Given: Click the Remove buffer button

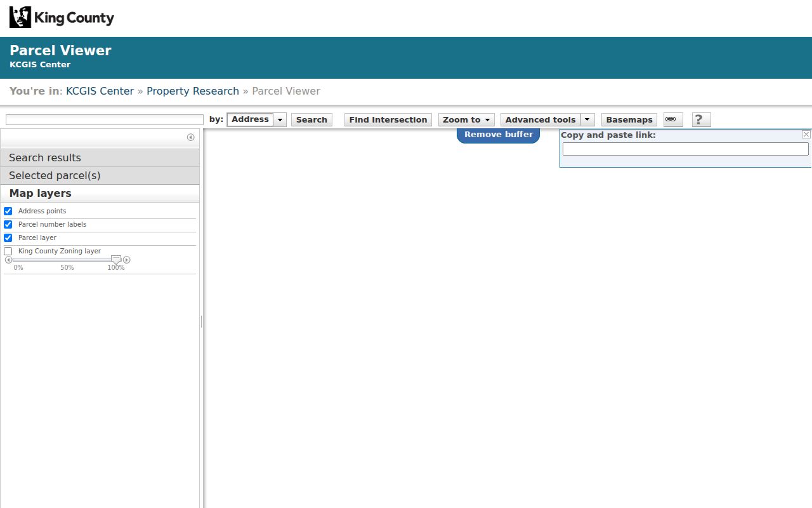Looking at the screenshot, I should [x=499, y=135].
